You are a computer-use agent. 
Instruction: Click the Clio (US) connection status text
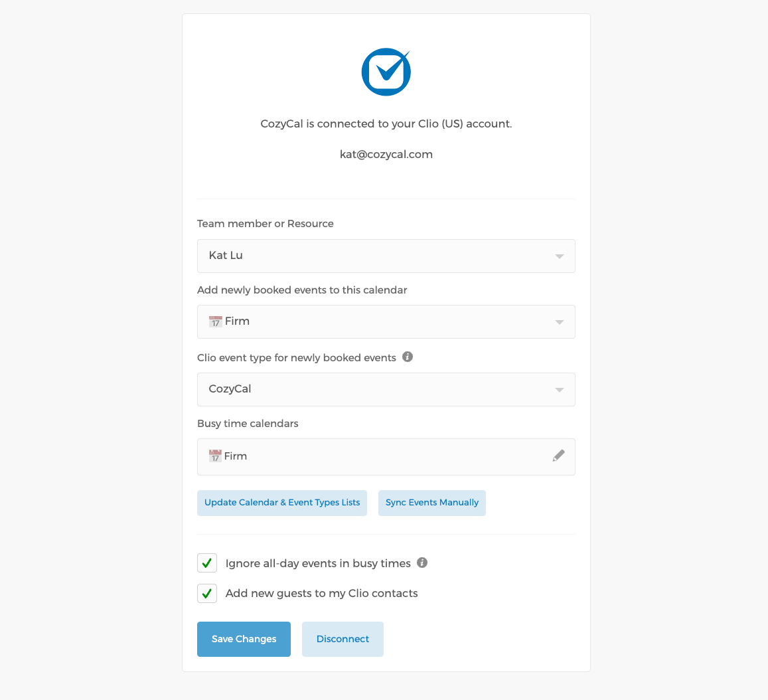click(x=386, y=124)
